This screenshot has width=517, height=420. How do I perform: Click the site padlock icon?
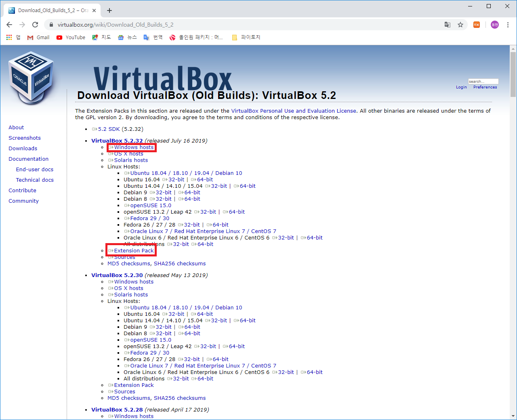[x=51, y=25]
